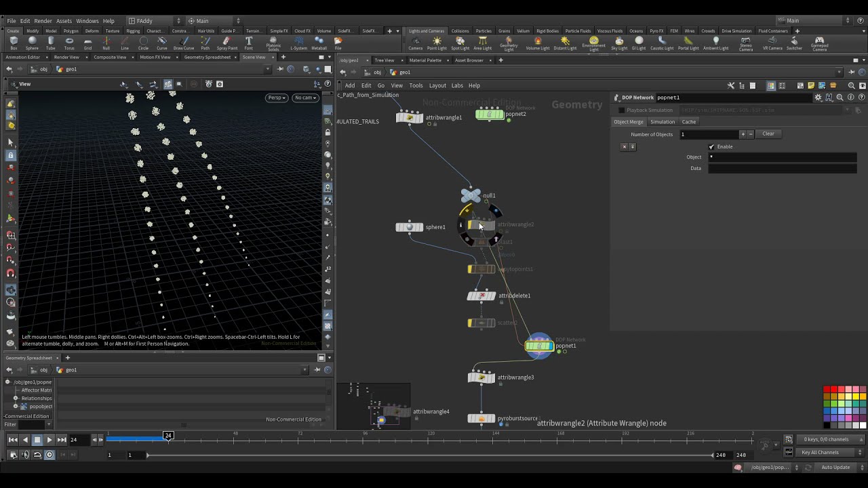Add a VR Camera

point(772,43)
